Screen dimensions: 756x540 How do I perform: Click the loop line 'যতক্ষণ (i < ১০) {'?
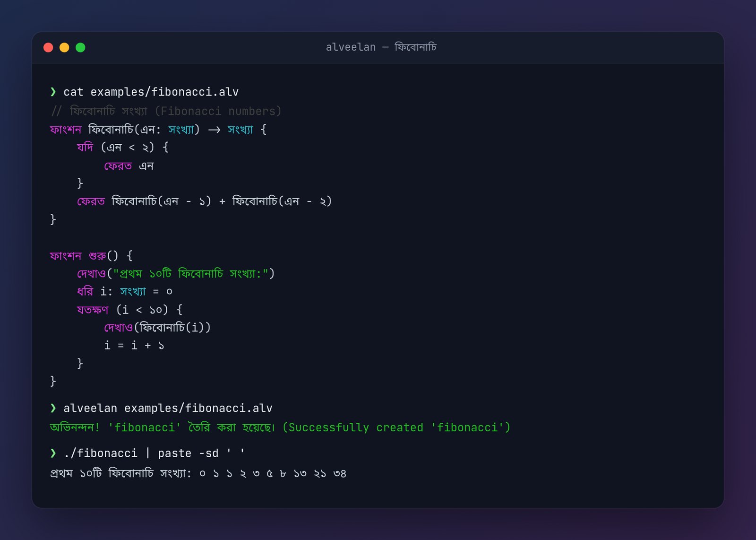coord(129,310)
